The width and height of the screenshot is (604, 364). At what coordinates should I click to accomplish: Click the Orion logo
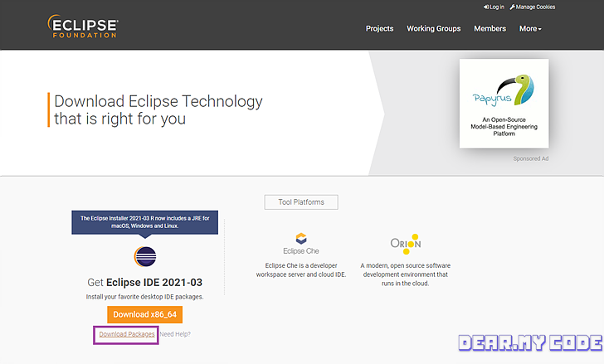pos(406,244)
